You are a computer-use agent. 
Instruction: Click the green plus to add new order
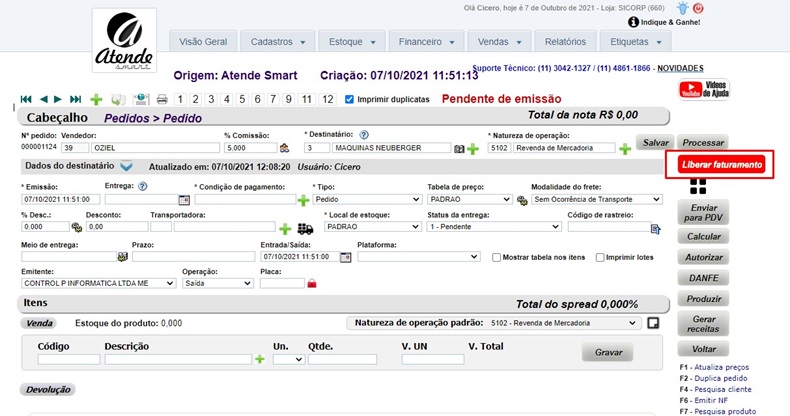(x=96, y=99)
